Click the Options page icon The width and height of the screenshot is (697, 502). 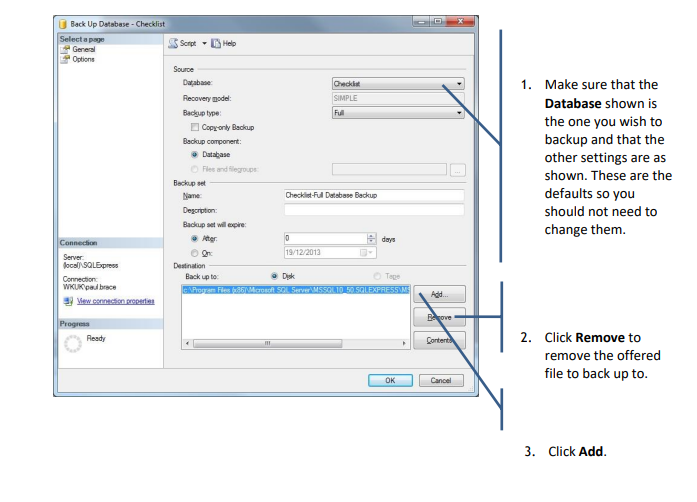(x=66, y=59)
